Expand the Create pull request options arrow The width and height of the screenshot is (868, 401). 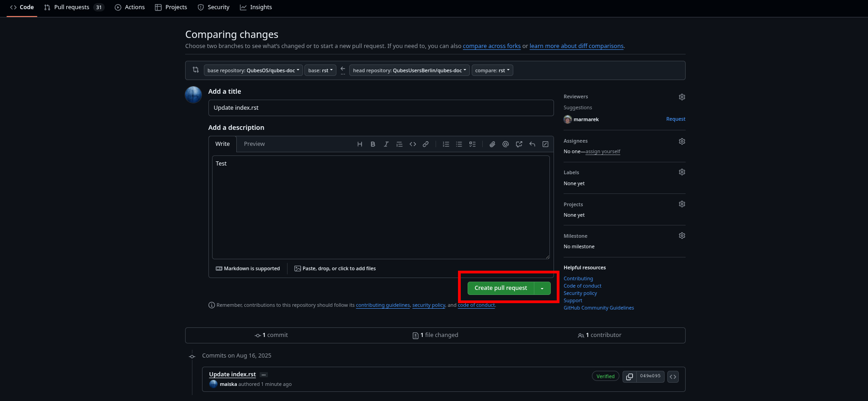click(x=542, y=288)
